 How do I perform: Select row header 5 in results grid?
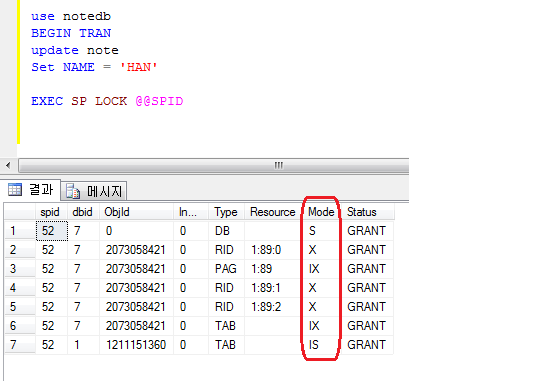pyautogui.click(x=20, y=307)
